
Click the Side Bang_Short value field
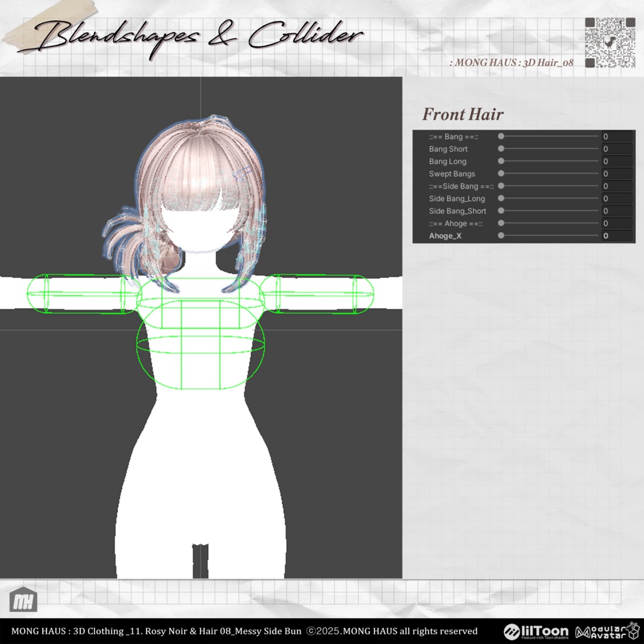(x=617, y=211)
